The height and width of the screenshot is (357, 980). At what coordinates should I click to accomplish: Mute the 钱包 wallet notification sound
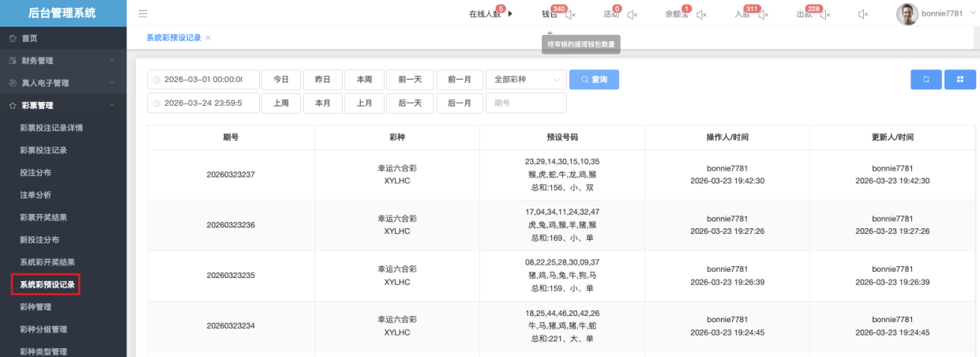571,14
